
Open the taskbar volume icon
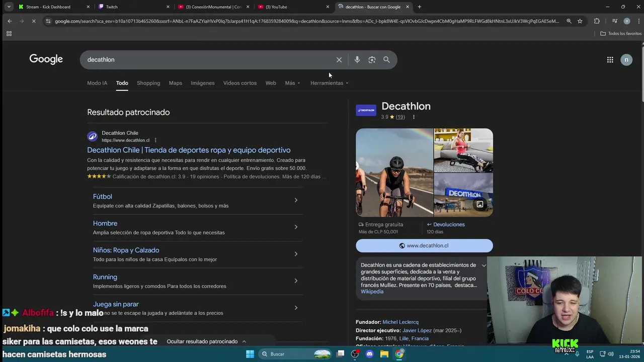pyautogui.click(x=611, y=354)
